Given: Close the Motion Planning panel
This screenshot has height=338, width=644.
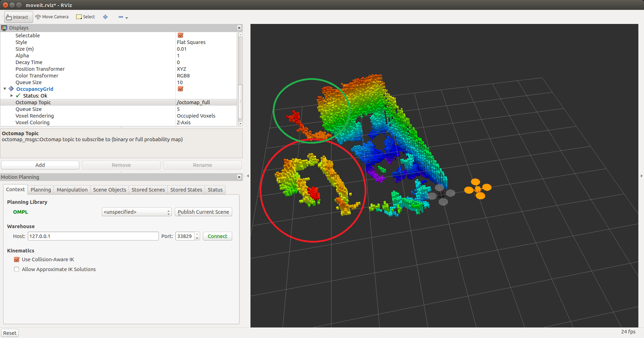Looking at the screenshot, I should pos(239,177).
